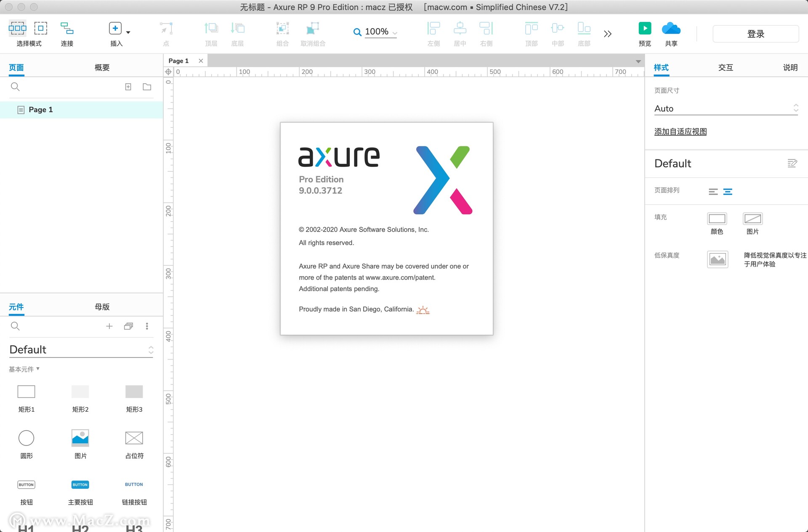Add a new folder icon
Screen dimensions: 808x532
[147, 87]
